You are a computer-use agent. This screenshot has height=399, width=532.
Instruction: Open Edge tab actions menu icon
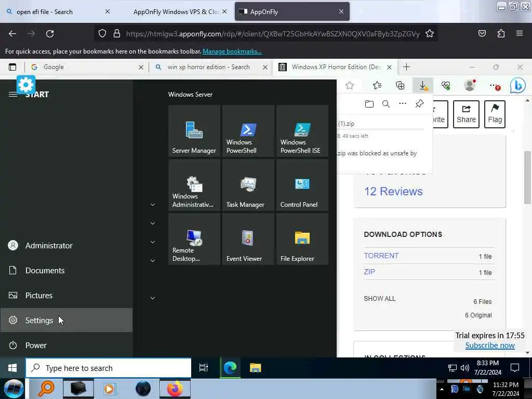coord(12,67)
